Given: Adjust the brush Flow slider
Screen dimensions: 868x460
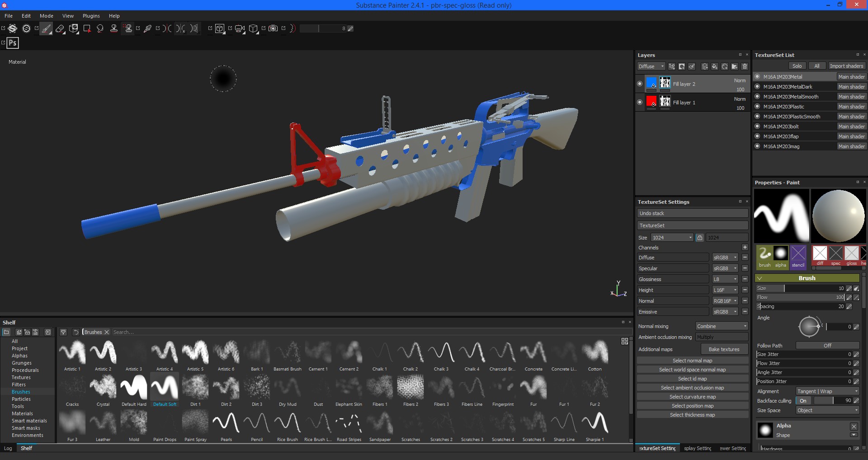Looking at the screenshot, I should pyautogui.click(x=800, y=297).
